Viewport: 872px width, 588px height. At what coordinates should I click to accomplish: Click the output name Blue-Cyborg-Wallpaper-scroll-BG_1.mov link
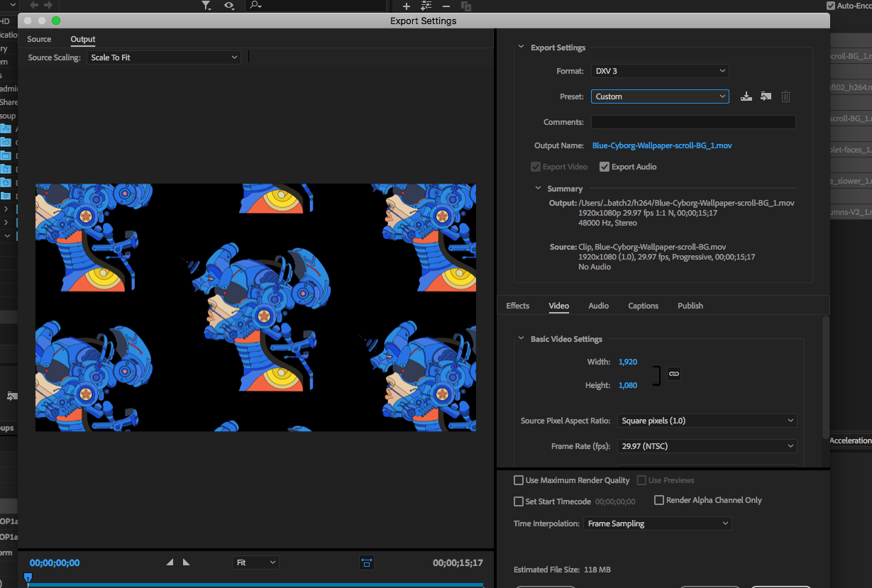click(x=661, y=145)
